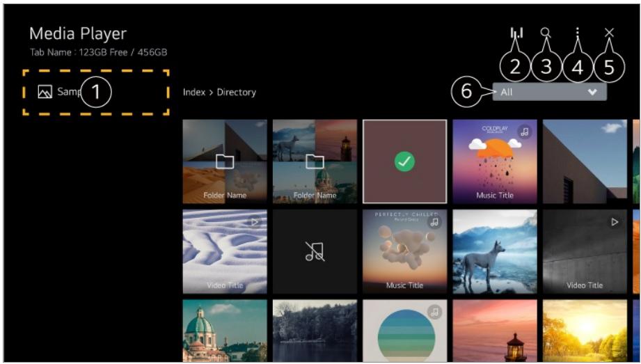Close the Media Player with X

click(x=609, y=33)
